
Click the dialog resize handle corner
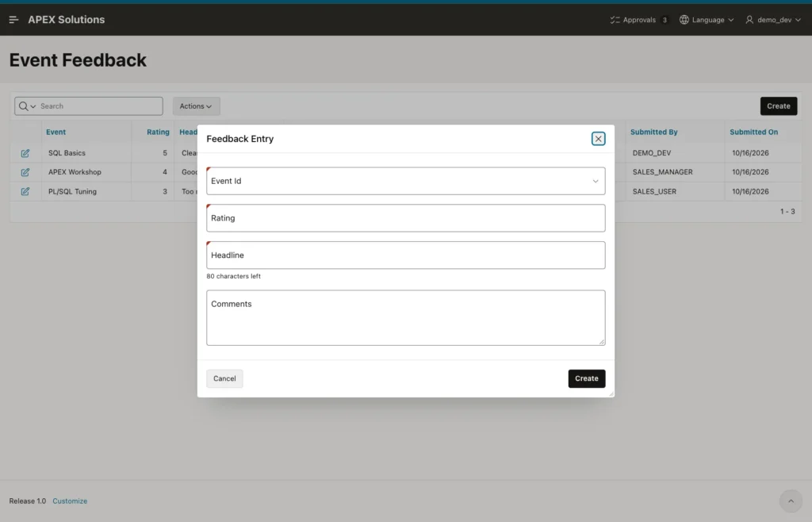coord(611,394)
